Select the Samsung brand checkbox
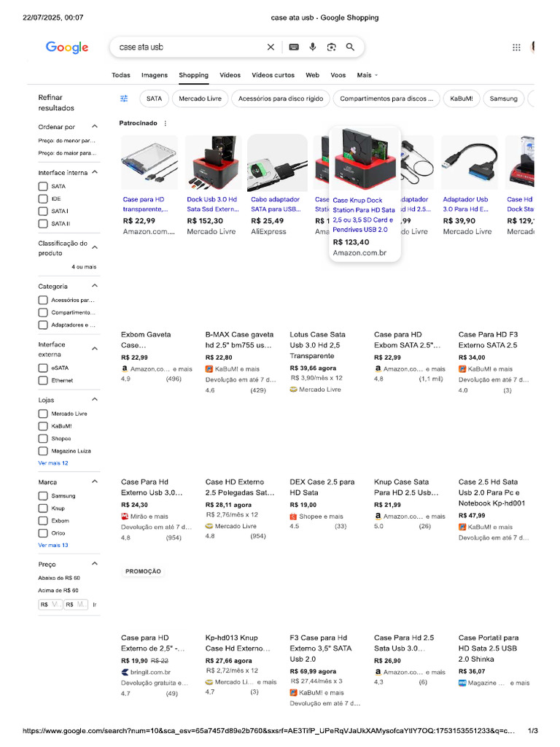 click(43, 496)
